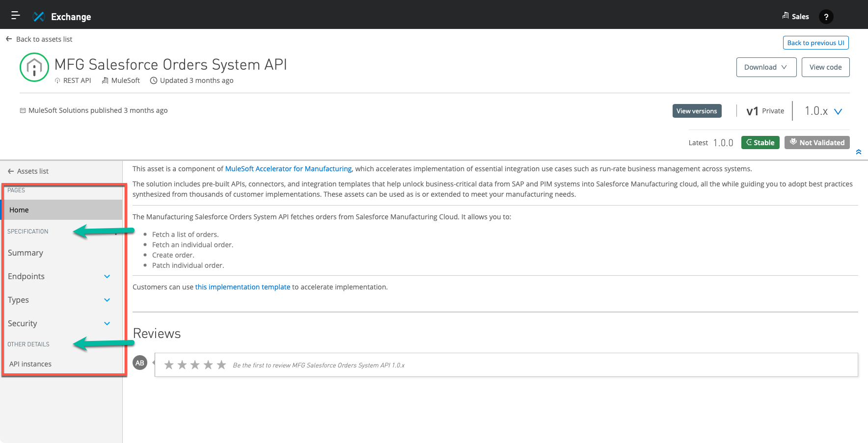Click the AB user avatar
Image resolution: width=868 pixels, height=443 pixels.
tap(140, 363)
